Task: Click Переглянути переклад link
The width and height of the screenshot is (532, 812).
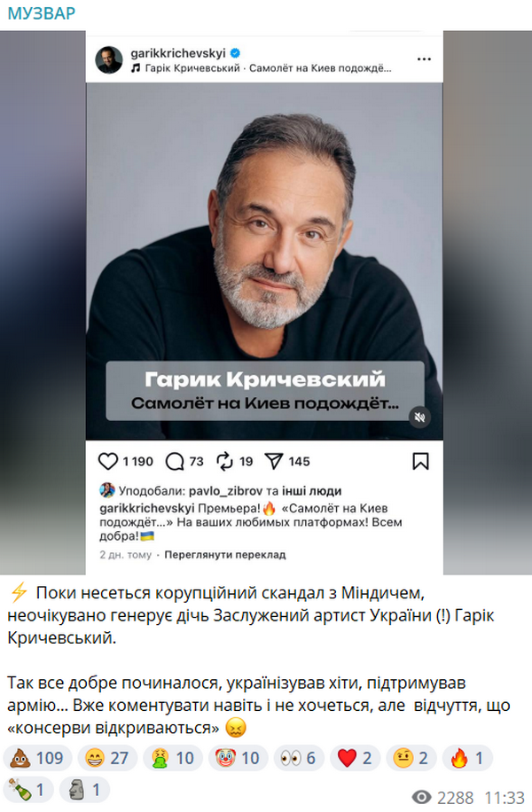Action: point(225,555)
